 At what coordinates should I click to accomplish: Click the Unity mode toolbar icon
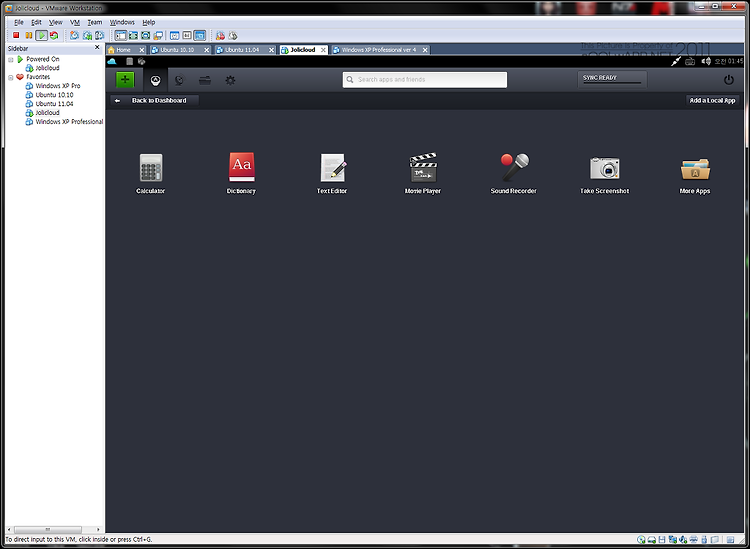pyautogui.click(x=158, y=35)
